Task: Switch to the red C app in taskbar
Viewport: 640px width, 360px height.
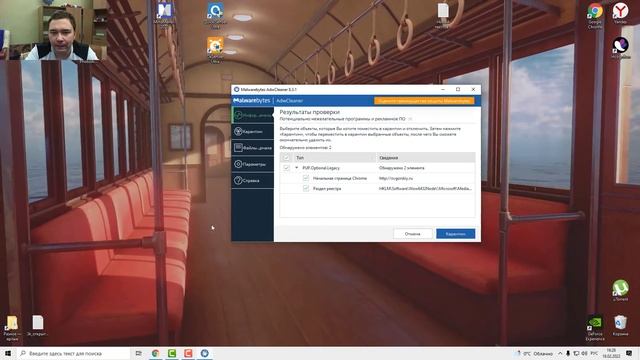Action: (x=188, y=353)
